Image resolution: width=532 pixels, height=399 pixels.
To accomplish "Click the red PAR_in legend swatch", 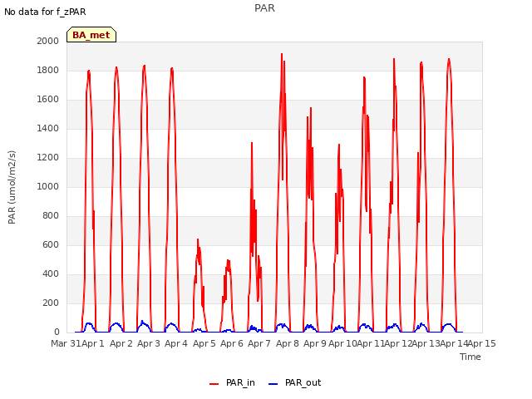I will point(214,384).
